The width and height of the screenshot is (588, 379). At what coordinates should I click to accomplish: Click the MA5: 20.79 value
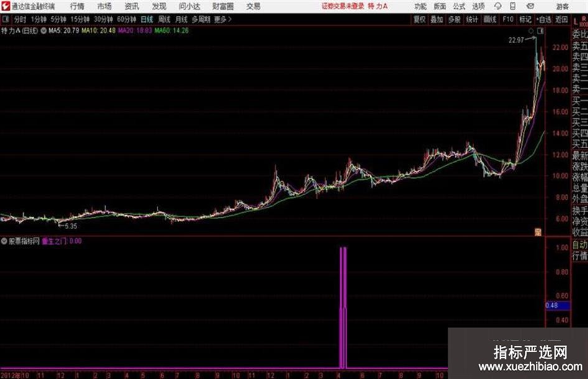(x=63, y=30)
